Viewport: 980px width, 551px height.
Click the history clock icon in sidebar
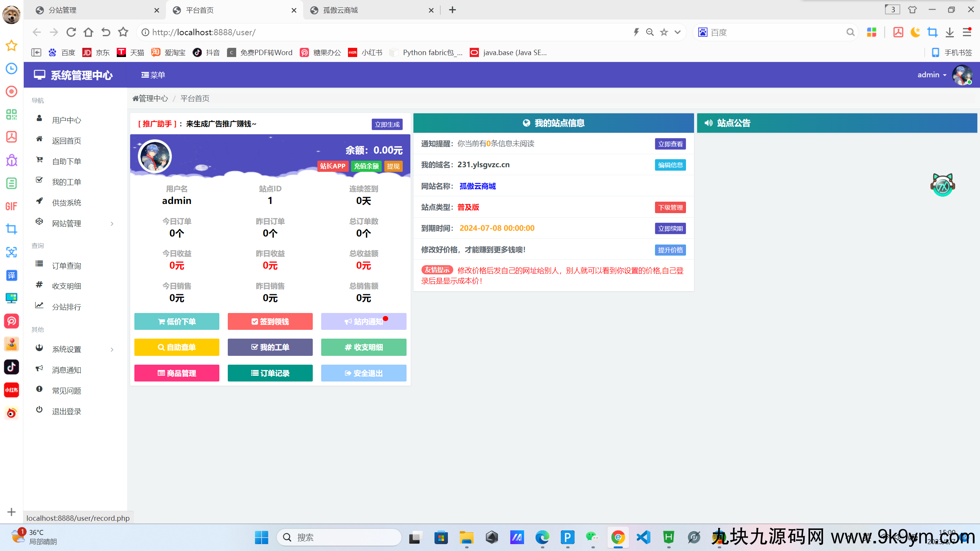point(11,68)
